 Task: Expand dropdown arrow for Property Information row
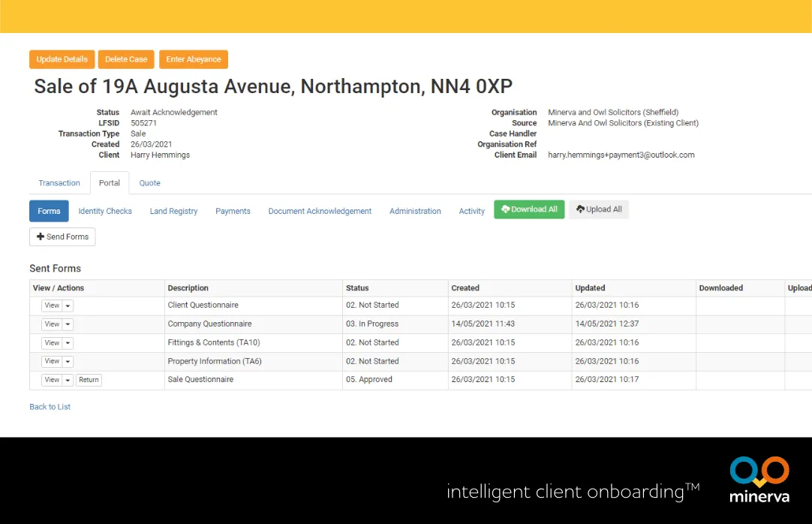68,361
